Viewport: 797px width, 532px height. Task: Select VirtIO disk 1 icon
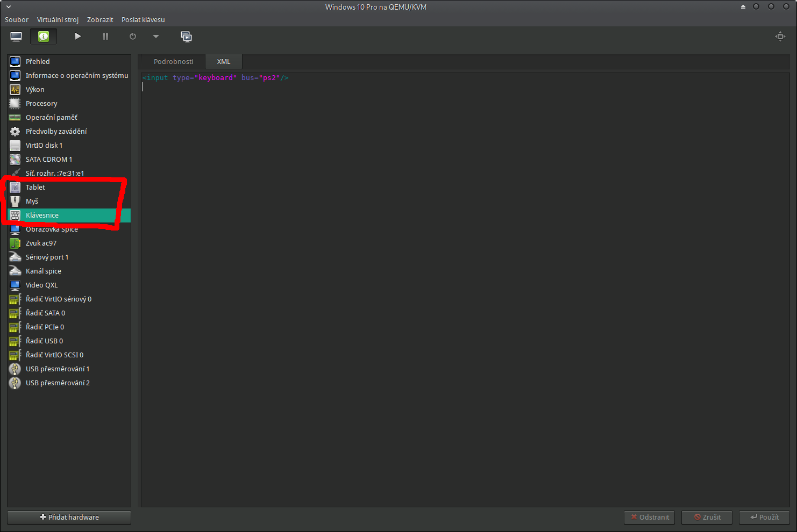pos(15,146)
